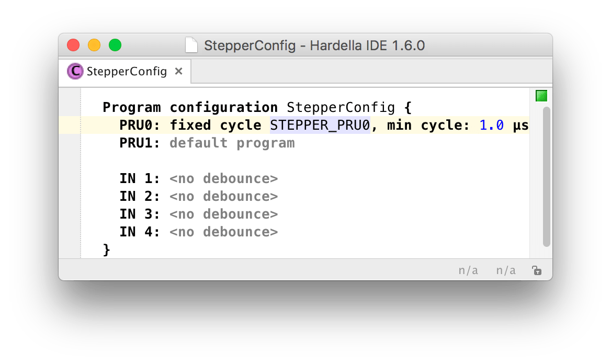Click the yellow minimize window button

click(x=94, y=45)
